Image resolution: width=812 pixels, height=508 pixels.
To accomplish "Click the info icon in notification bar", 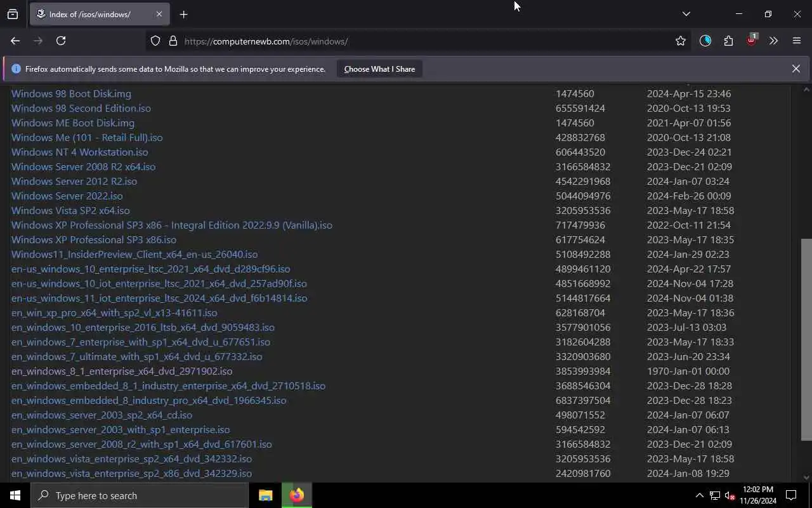I will pos(16,69).
